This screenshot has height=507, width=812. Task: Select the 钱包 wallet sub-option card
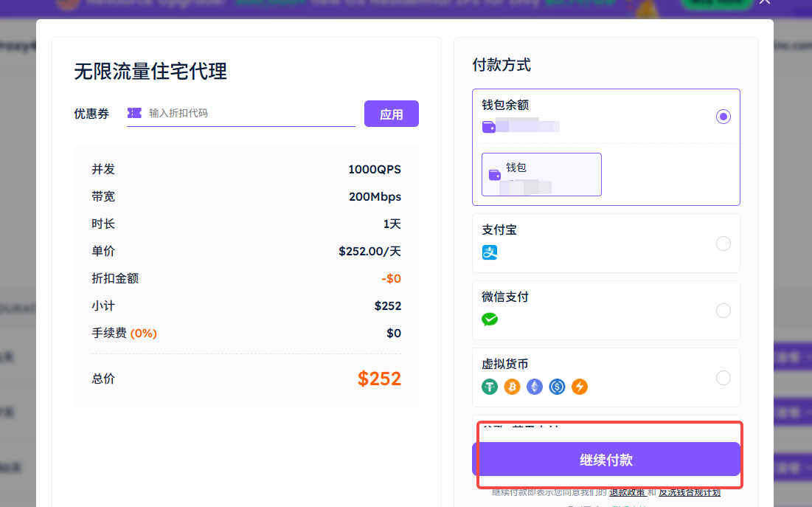541,174
